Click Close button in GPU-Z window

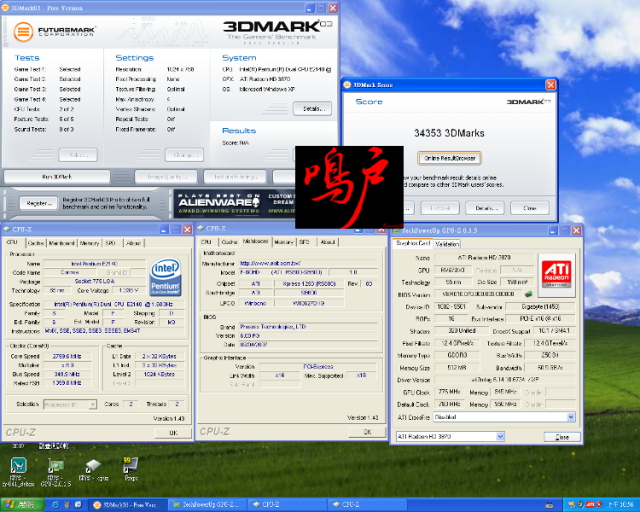pyautogui.click(x=562, y=437)
